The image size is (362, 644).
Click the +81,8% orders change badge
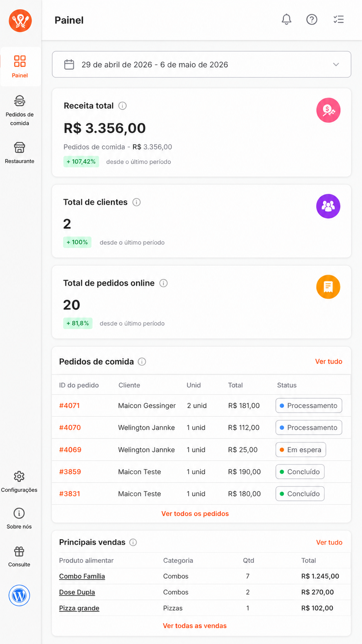(78, 323)
